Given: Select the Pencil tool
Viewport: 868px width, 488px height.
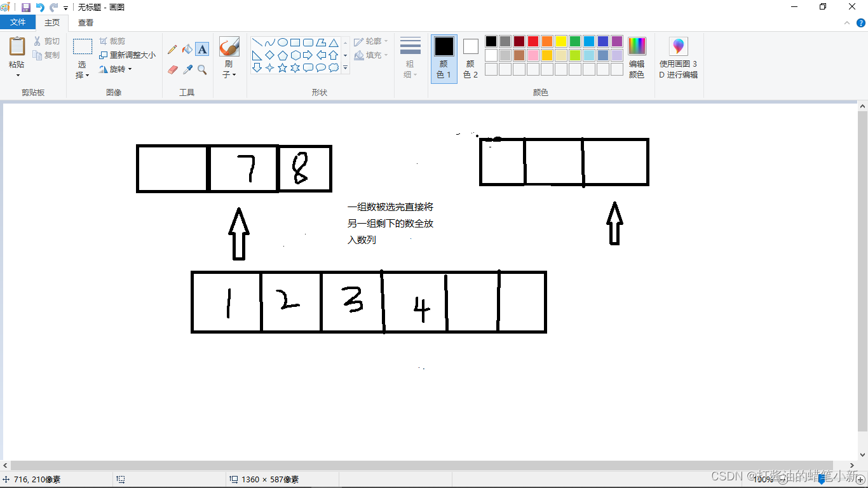Looking at the screenshot, I should tap(172, 49).
